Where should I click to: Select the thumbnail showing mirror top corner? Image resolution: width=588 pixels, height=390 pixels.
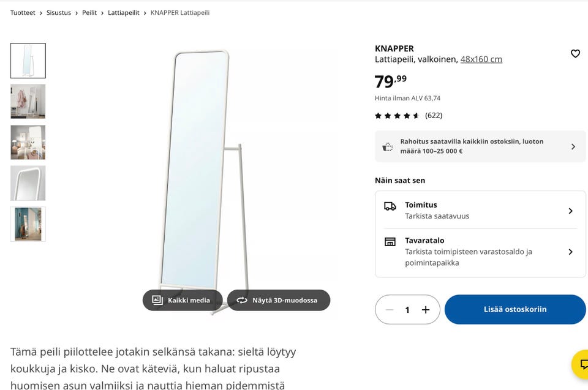pyautogui.click(x=28, y=183)
